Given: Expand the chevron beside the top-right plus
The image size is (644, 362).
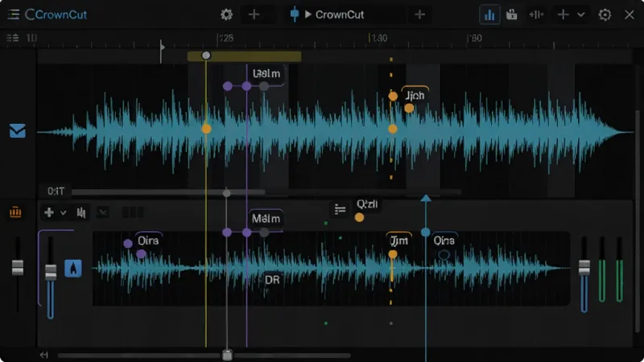Looking at the screenshot, I should tap(580, 14).
